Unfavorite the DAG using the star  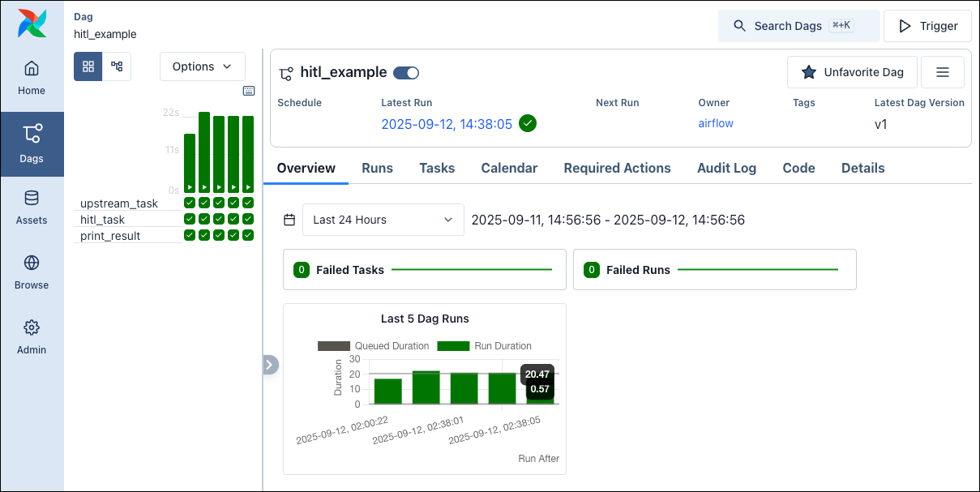(x=808, y=72)
